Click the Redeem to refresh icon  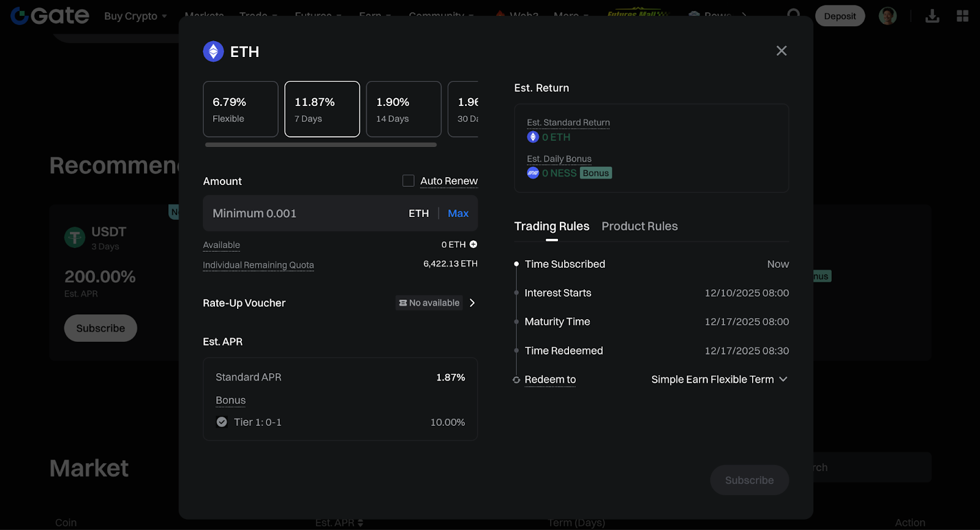[516, 380]
